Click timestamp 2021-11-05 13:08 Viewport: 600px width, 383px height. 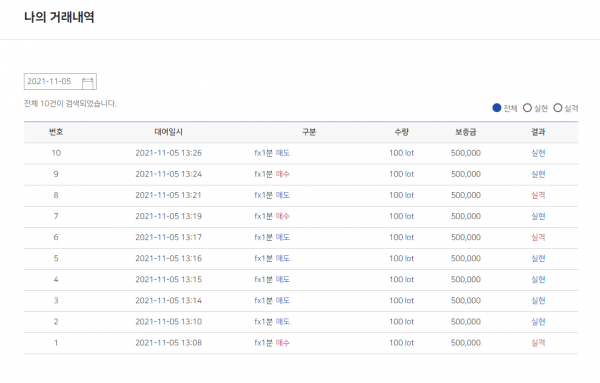tap(168, 342)
